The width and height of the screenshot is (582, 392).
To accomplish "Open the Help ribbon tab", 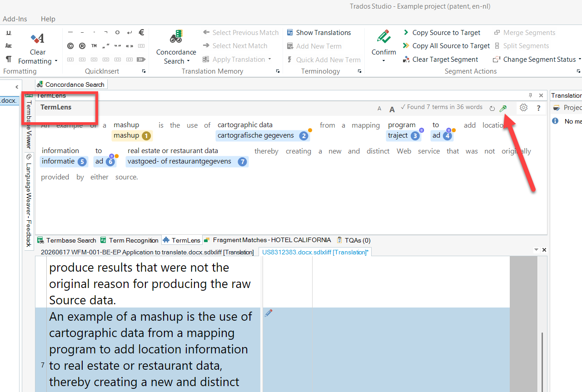I will coord(48,19).
